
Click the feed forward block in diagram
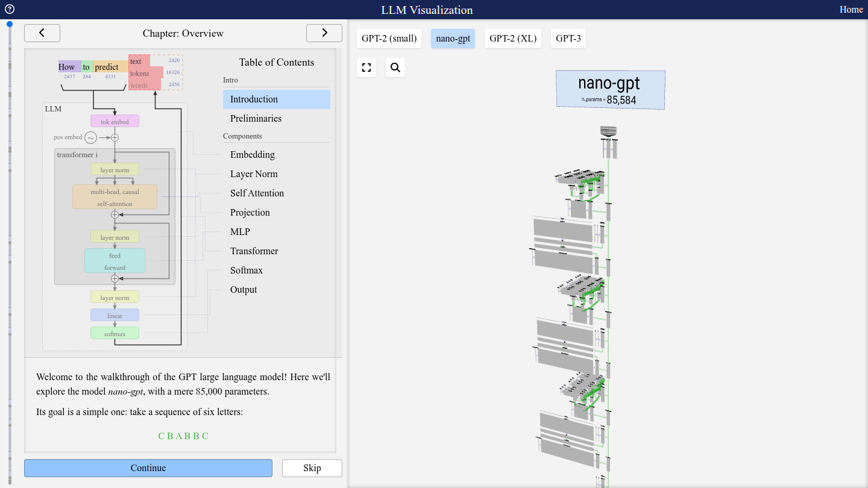[x=115, y=261]
